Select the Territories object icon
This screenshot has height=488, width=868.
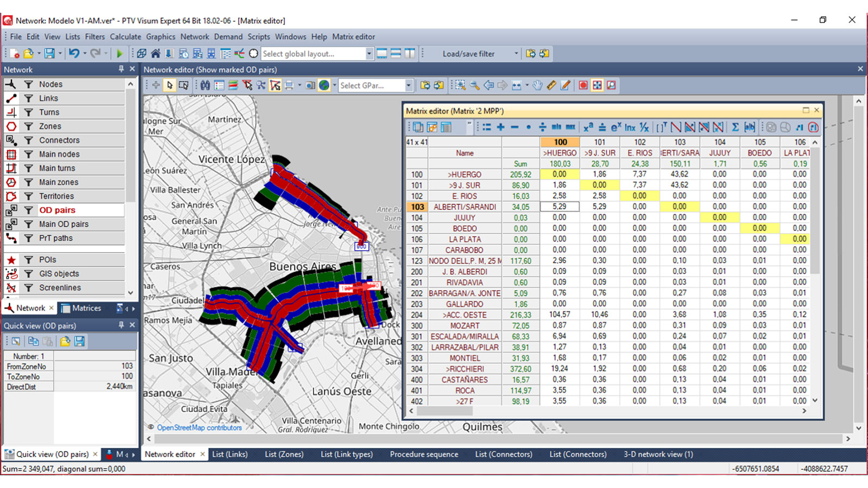11,196
